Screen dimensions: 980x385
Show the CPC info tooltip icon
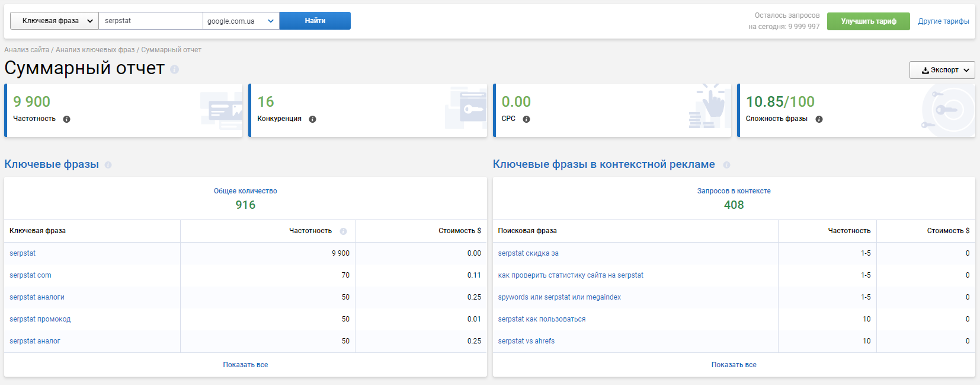pyautogui.click(x=526, y=119)
